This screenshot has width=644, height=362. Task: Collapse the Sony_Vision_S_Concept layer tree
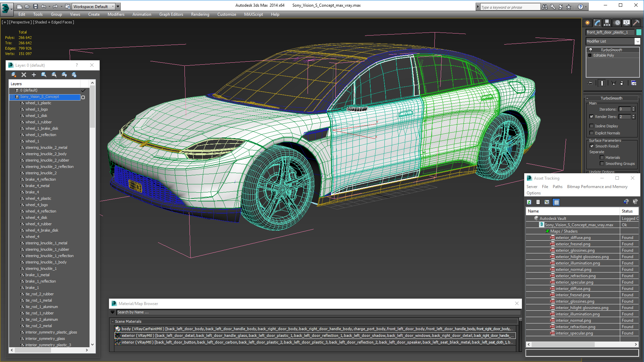[x=12, y=97]
